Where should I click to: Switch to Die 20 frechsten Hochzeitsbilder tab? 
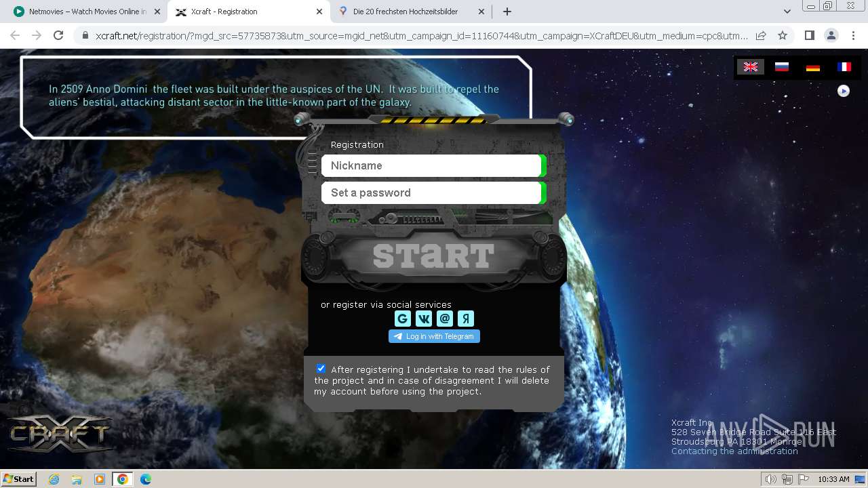click(412, 12)
